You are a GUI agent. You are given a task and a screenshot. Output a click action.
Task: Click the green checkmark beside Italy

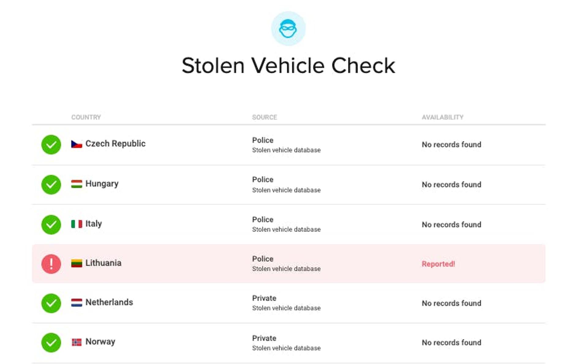pyautogui.click(x=51, y=225)
